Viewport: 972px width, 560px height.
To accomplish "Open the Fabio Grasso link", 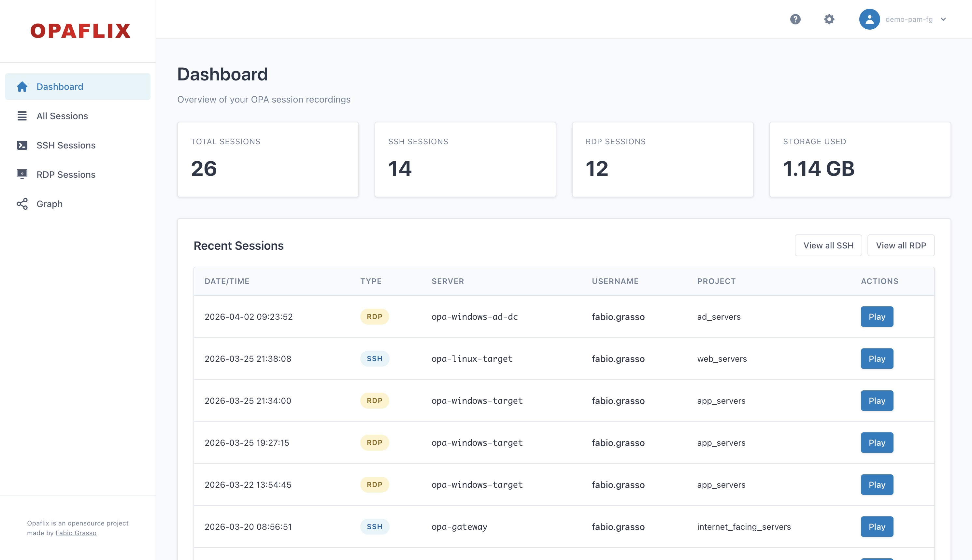I will click(76, 533).
